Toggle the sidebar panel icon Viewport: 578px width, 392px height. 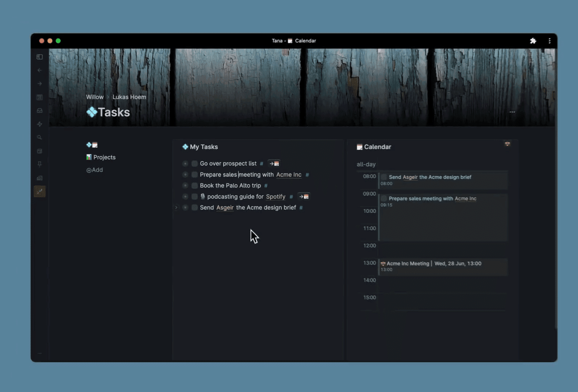click(40, 57)
